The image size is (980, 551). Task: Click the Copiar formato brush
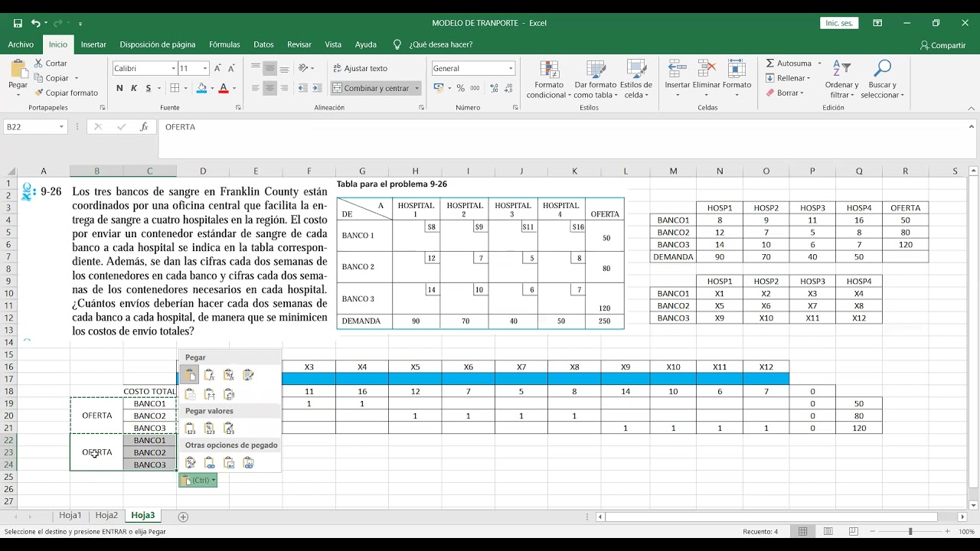[x=66, y=93]
